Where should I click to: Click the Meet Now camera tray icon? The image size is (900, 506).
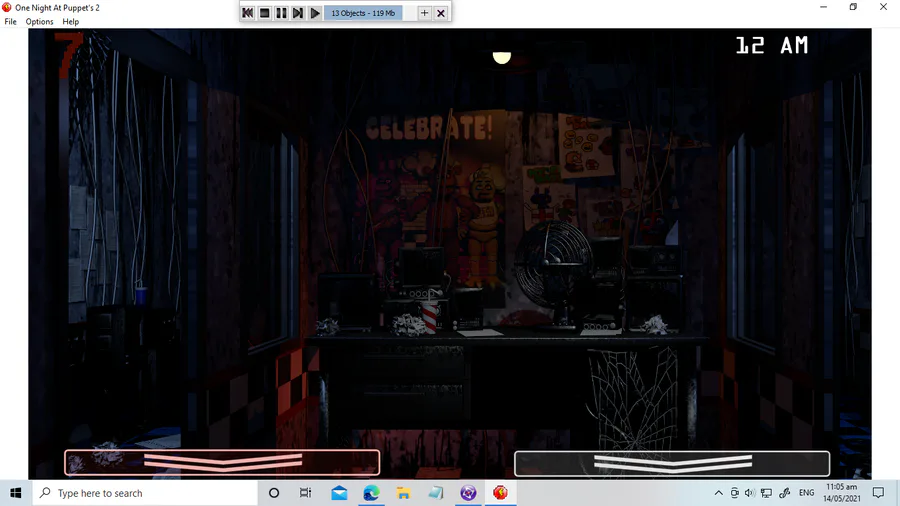735,493
